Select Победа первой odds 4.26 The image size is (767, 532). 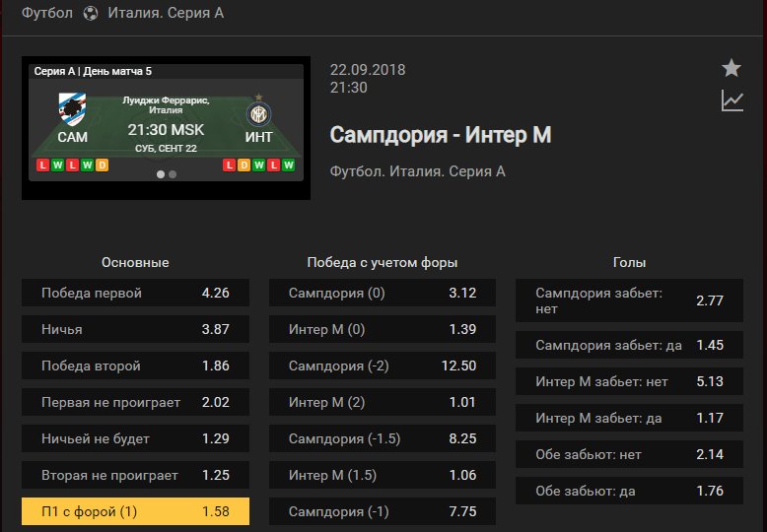click(x=135, y=293)
